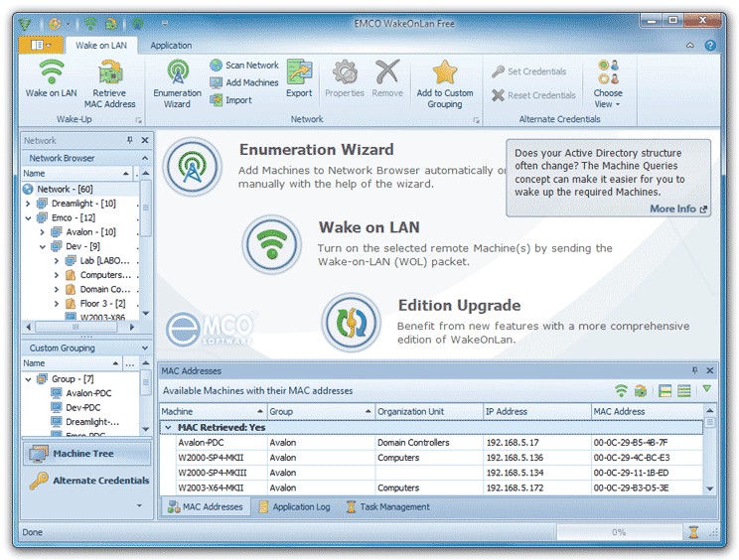Click Wake on LAN icon in MAC Addresses toolbar
Screen dimensions: 739x560
click(x=621, y=390)
